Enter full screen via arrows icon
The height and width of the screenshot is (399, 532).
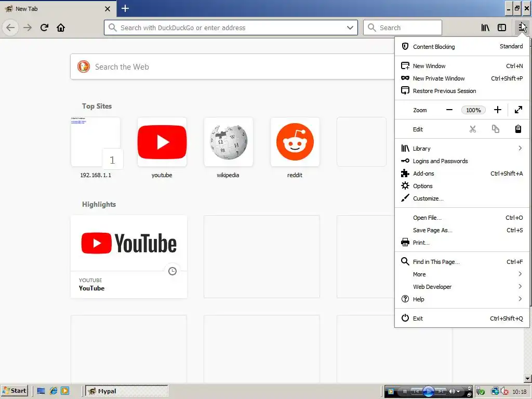point(518,110)
